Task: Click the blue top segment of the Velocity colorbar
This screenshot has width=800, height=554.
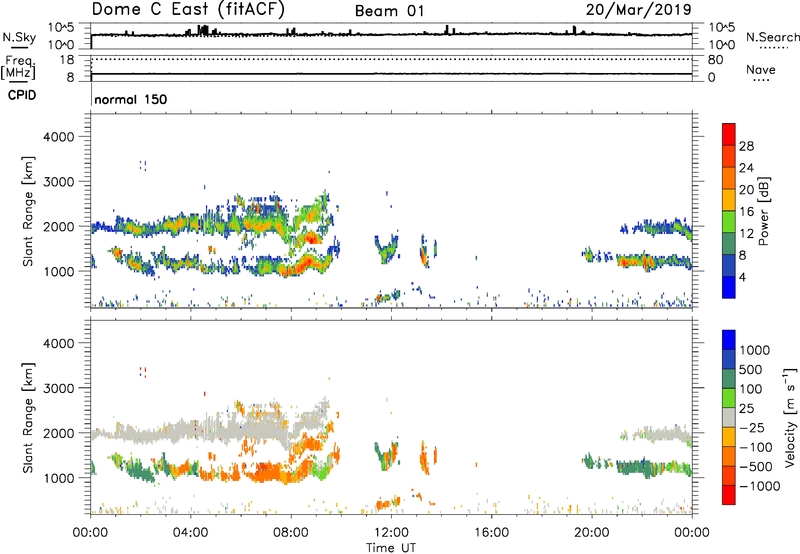Action: tap(729, 340)
